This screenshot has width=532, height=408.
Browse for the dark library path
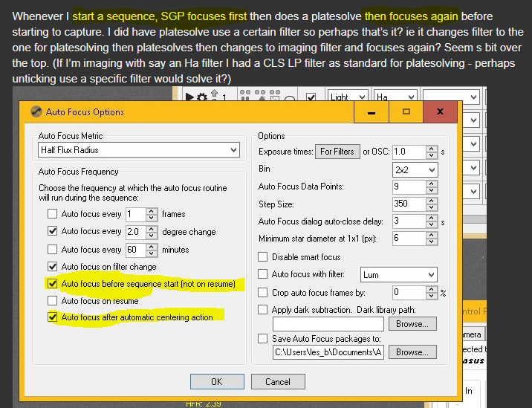[412, 323]
